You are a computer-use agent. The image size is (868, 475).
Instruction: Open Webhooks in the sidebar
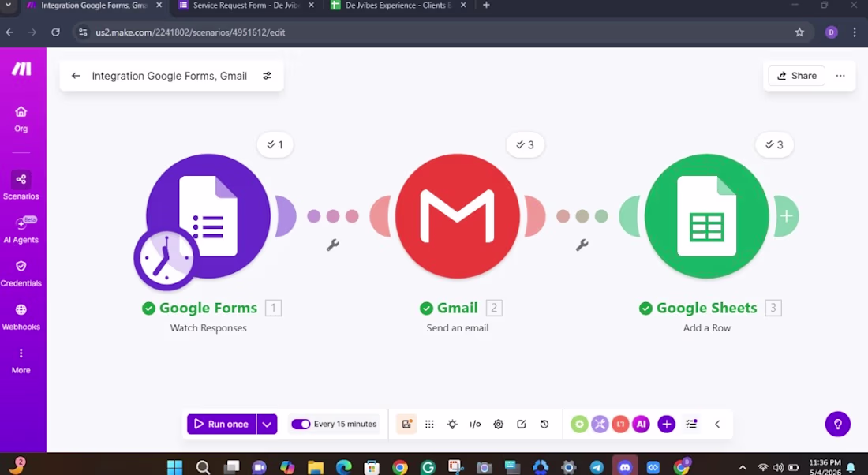click(x=21, y=317)
